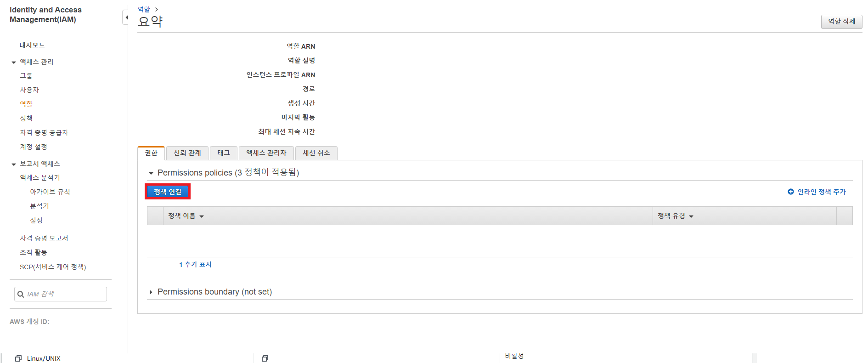Open the 신뢰 관계 tab
Screen dimensions: 868x363
[x=187, y=153]
